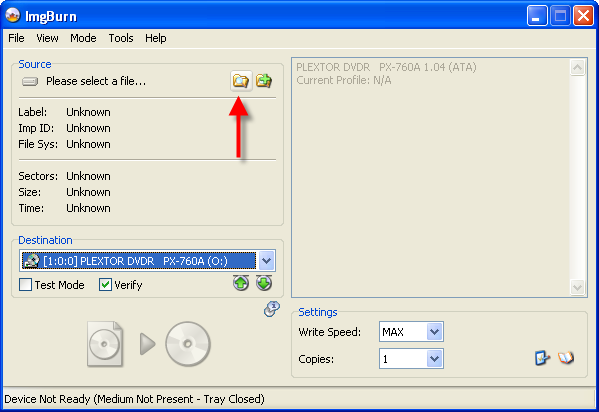Screen dimensions: 599x412
Task: Uncheck the Verify checkbox
Action: [105, 285]
